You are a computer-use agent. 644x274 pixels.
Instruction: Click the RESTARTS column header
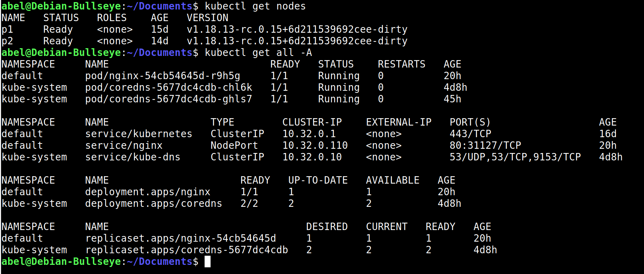(401, 64)
